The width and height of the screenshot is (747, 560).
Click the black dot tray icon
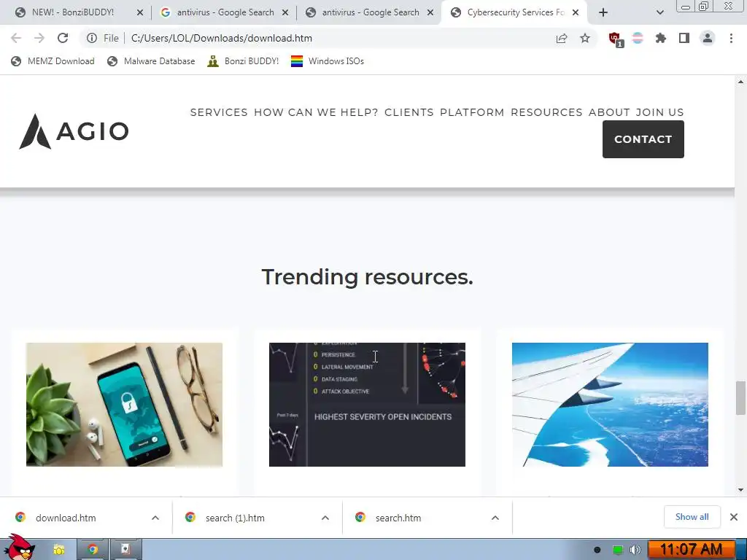[597, 550]
